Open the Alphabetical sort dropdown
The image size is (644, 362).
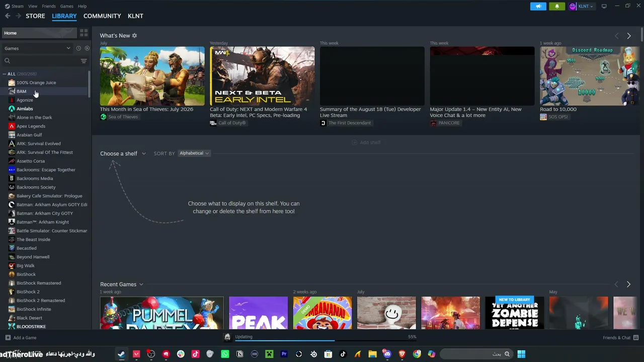coord(194,153)
